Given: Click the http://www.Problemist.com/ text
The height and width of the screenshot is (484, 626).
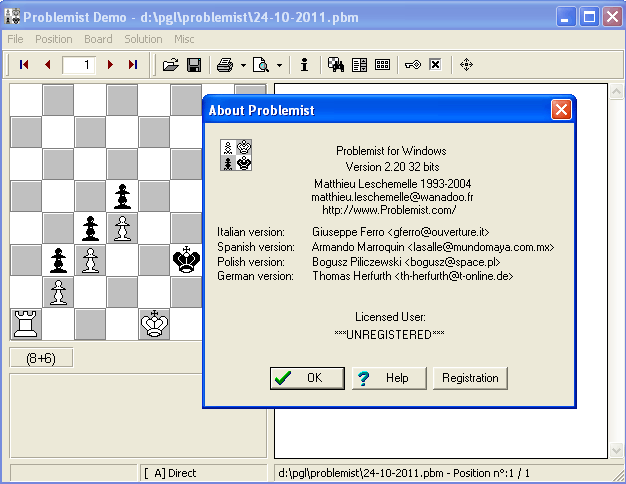Looking at the screenshot, I should 389,210.
